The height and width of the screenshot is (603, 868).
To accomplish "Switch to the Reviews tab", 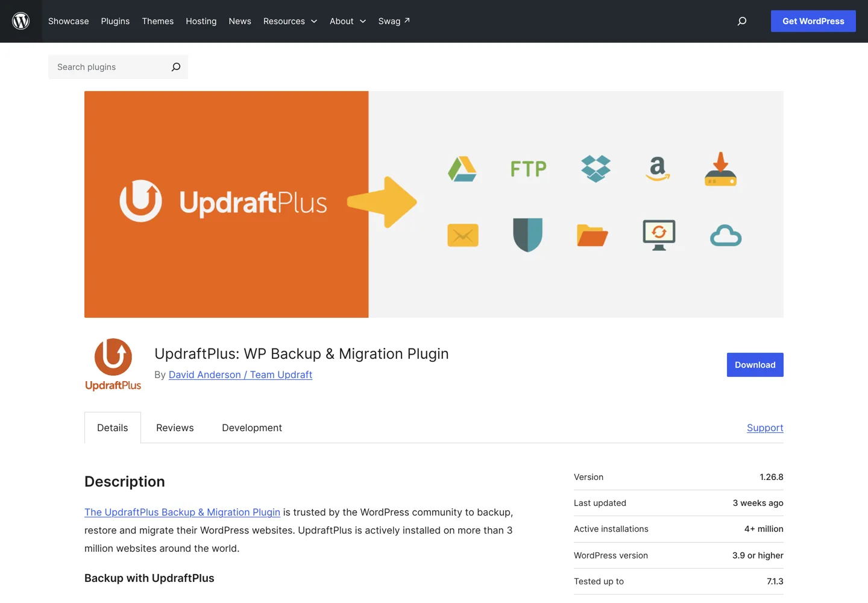I will (175, 428).
